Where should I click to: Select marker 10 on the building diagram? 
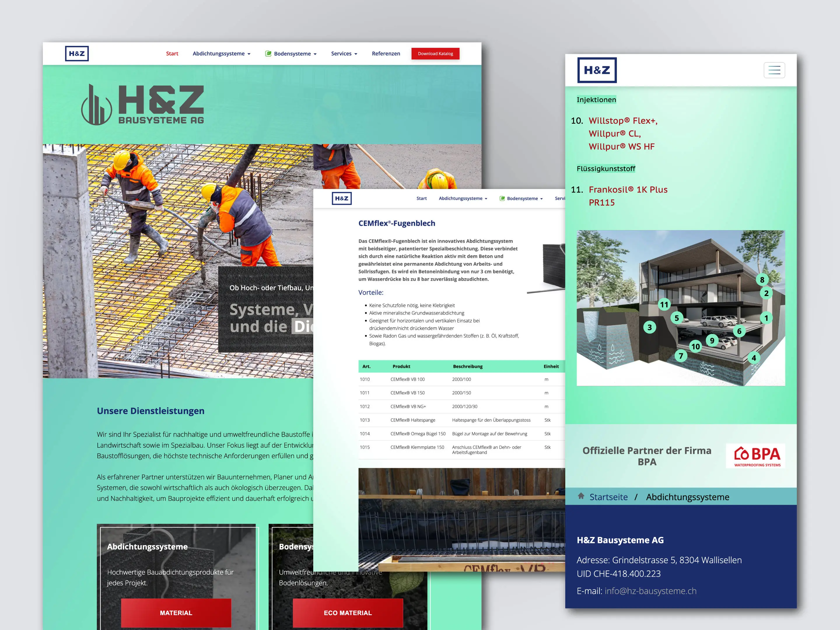pos(696,346)
